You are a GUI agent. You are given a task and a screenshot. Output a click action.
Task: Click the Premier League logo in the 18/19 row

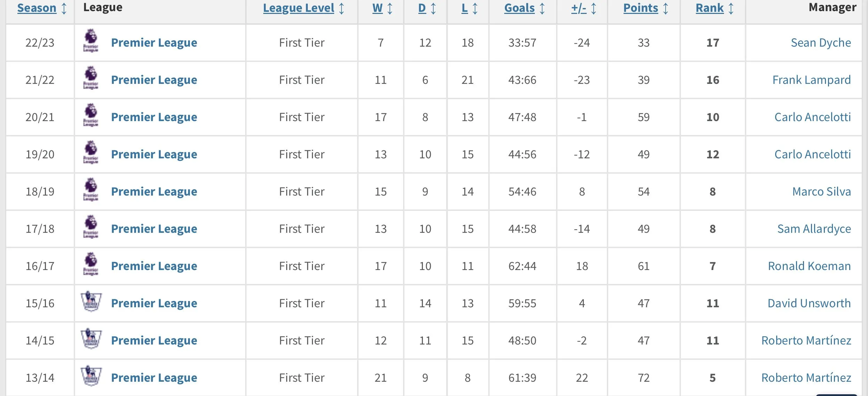pyautogui.click(x=91, y=190)
